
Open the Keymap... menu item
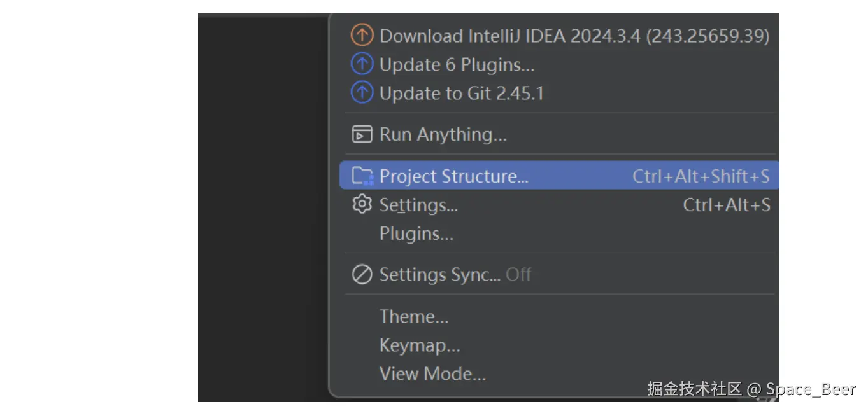click(x=420, y=345)
